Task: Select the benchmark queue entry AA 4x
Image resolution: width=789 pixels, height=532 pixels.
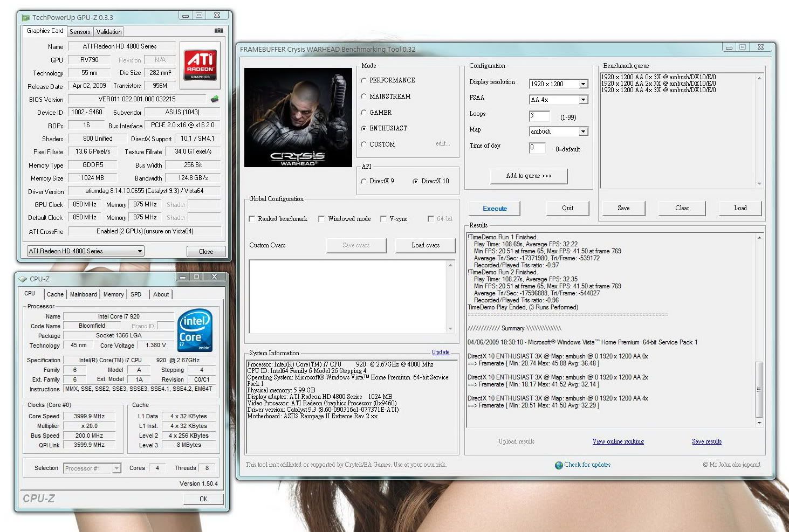Action: point(658,90)
